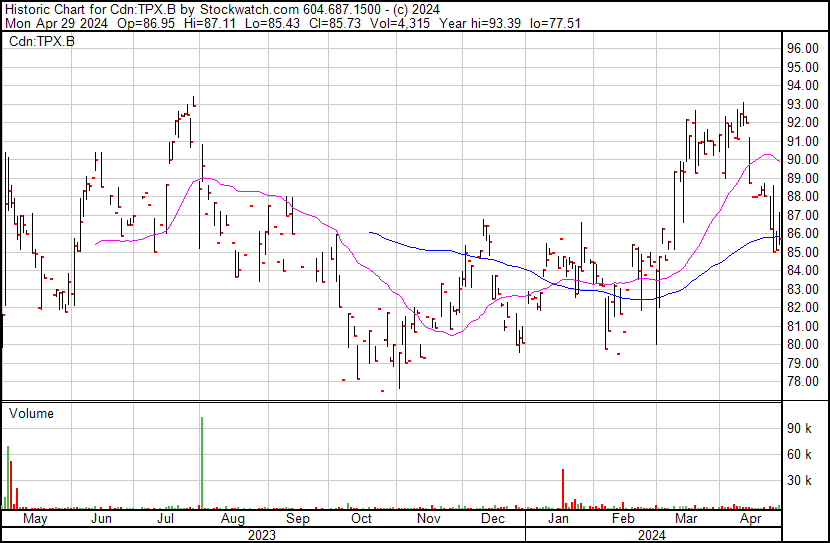Click the Oct month label
830x543 pixels.
point(362,519)
